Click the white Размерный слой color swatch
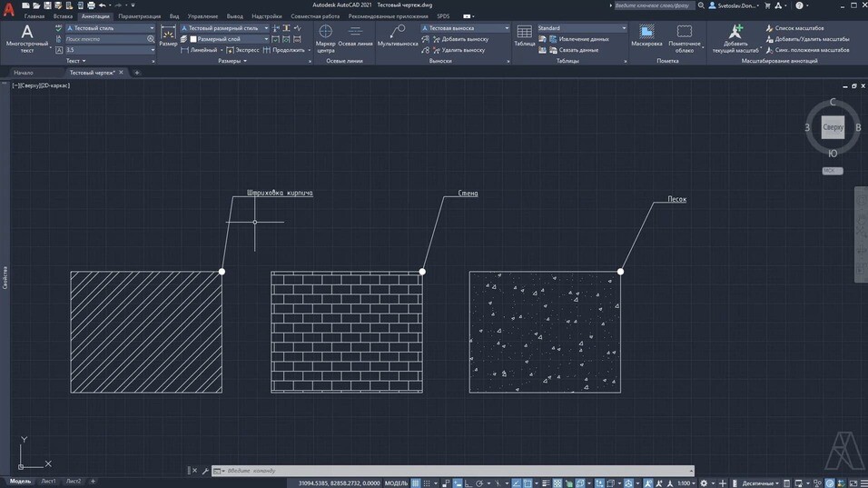The image size is (868, 488). [193, 39]
